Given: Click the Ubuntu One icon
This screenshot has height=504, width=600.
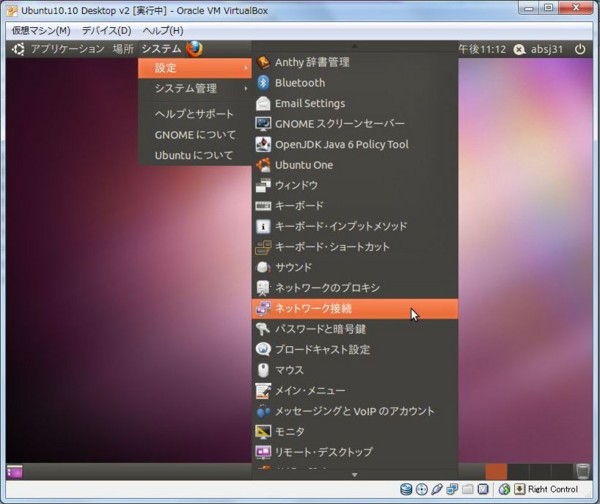Looking at the screenshot, I should (x=263, y=165).
